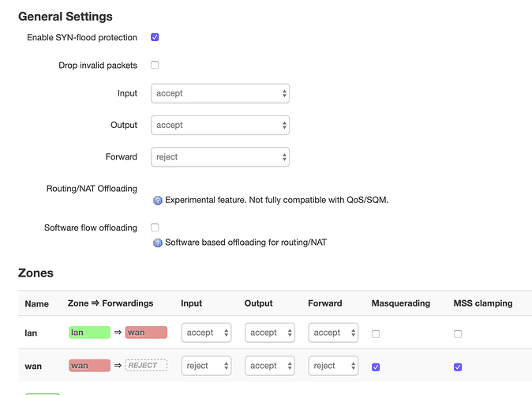Uncheck MSS clamping for wan zone
The image size is (532, 395).
point(458,367)
